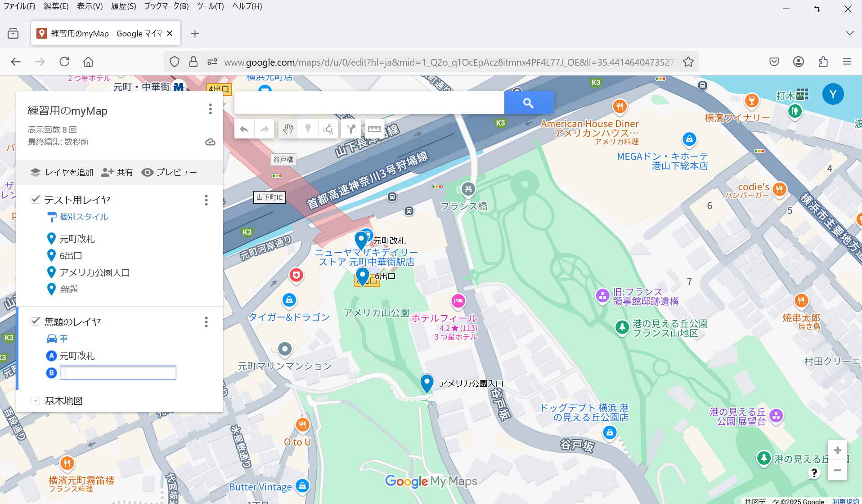Screen dimensions: 862x504
Task: Open the 練習用のmyMap options menu
Action: (x=210, y=109)
